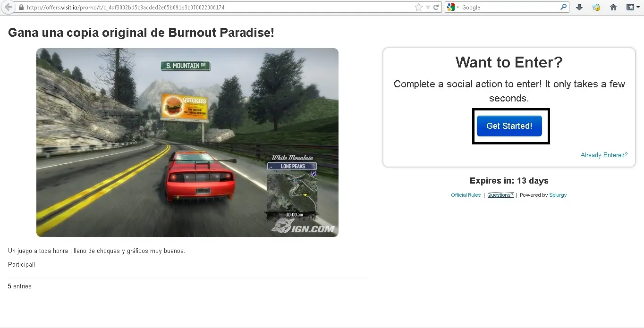Viewport: 644px width, 328px height.
Task: Click the "Complete a social action" text
Action: point(509,91)
